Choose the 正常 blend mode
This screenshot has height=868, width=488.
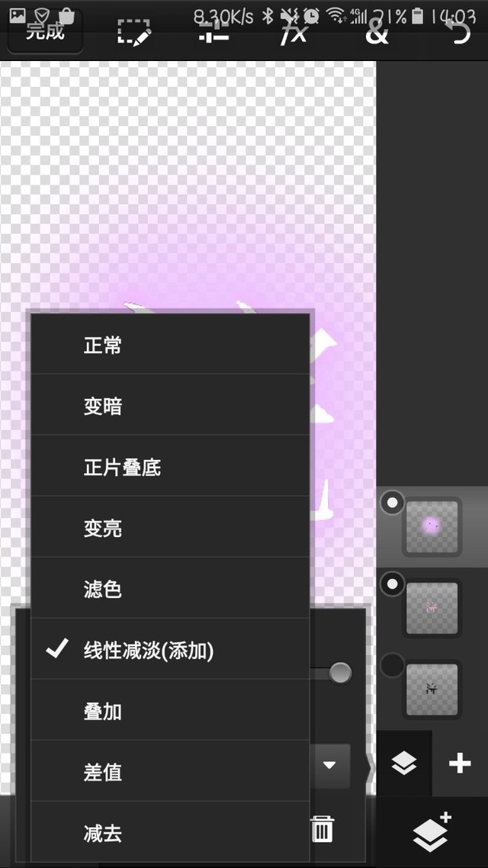(170, 344)
